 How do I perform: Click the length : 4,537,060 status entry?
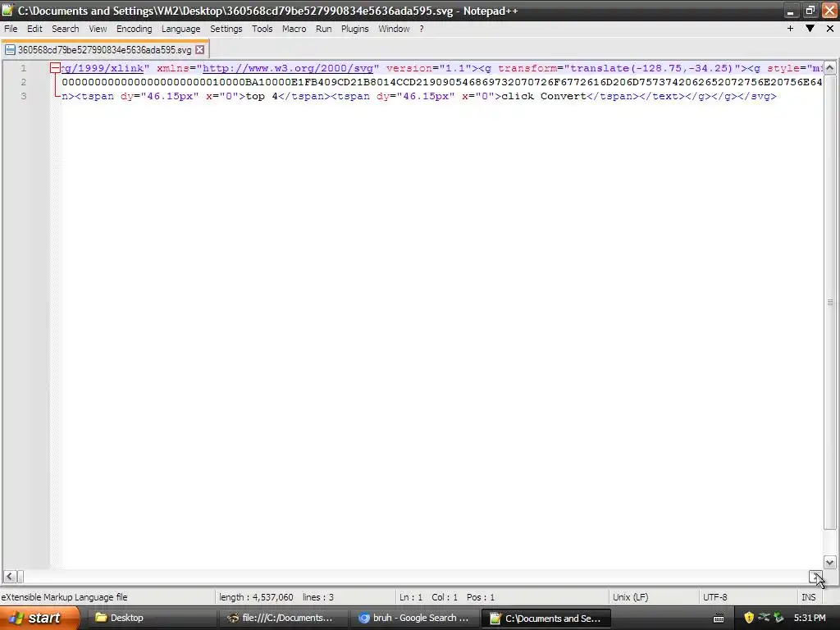click(x=256, y=597)
